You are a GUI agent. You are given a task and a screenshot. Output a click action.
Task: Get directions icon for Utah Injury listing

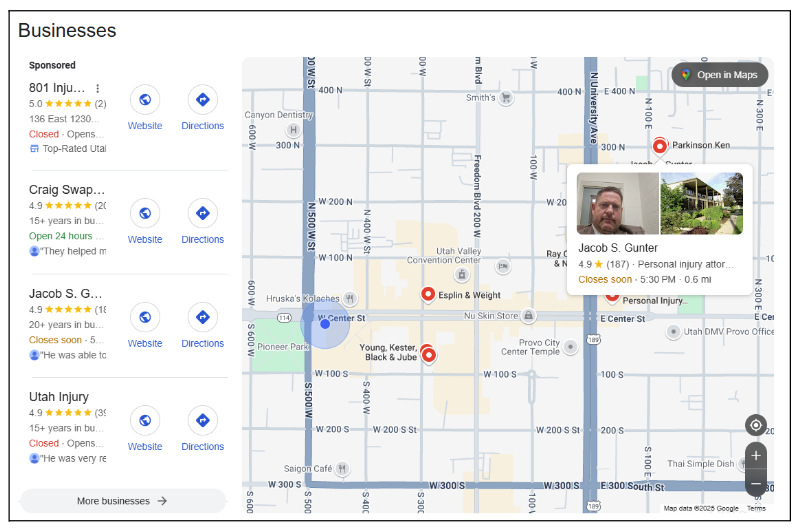point(203,420)
